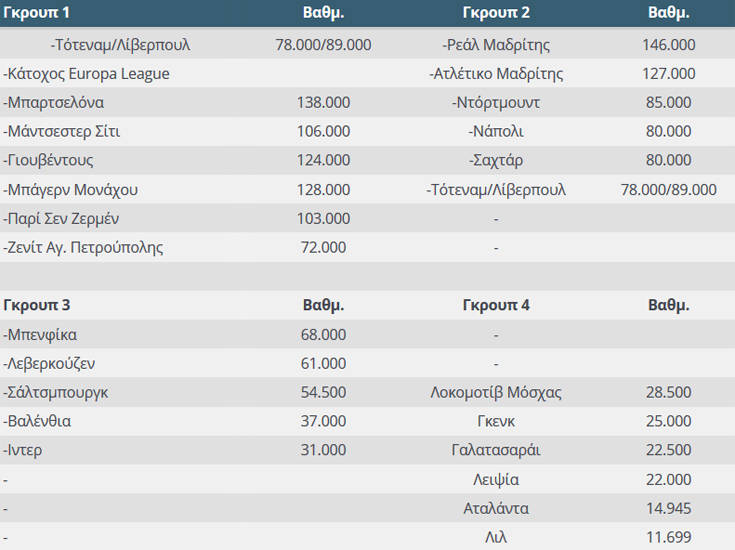This screenshot has width=735, height=550.
Task: Click the Λοκομοτίβ Μόσχας entry
Action: tap(496, 393)
